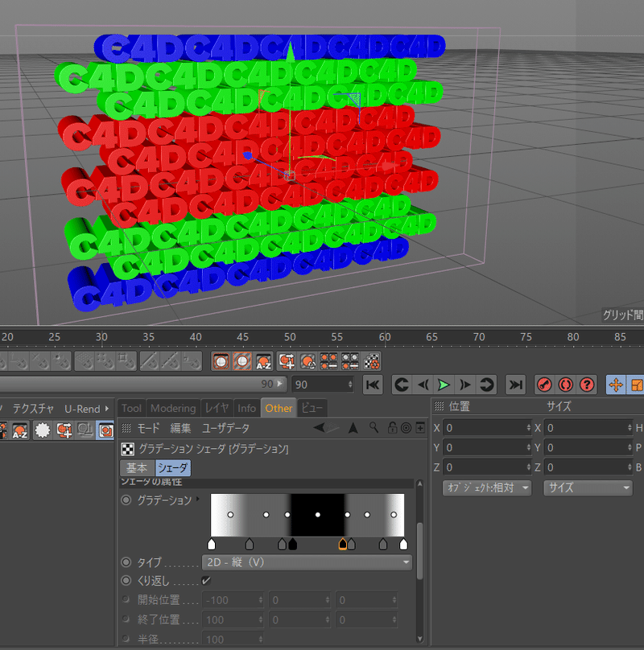The height and width of the screenshot is (650, 644).
Task: Open the モード menu
Action: coord(148,428)
